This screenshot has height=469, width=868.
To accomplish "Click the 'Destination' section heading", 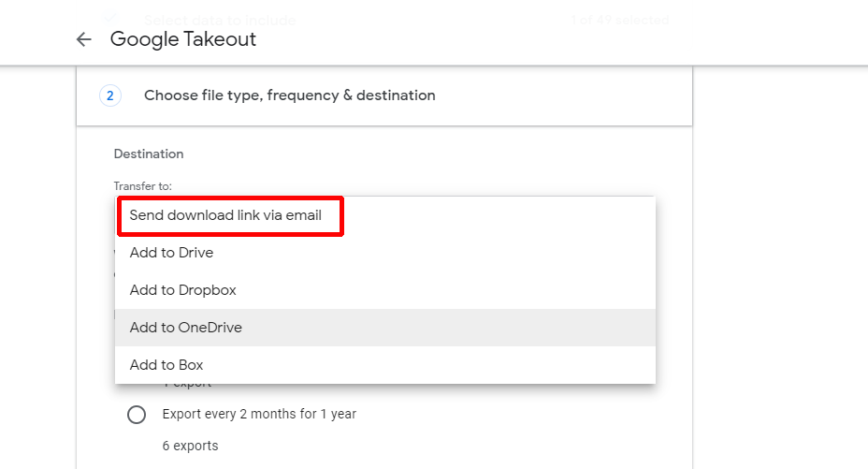I will tap(149, 154).
